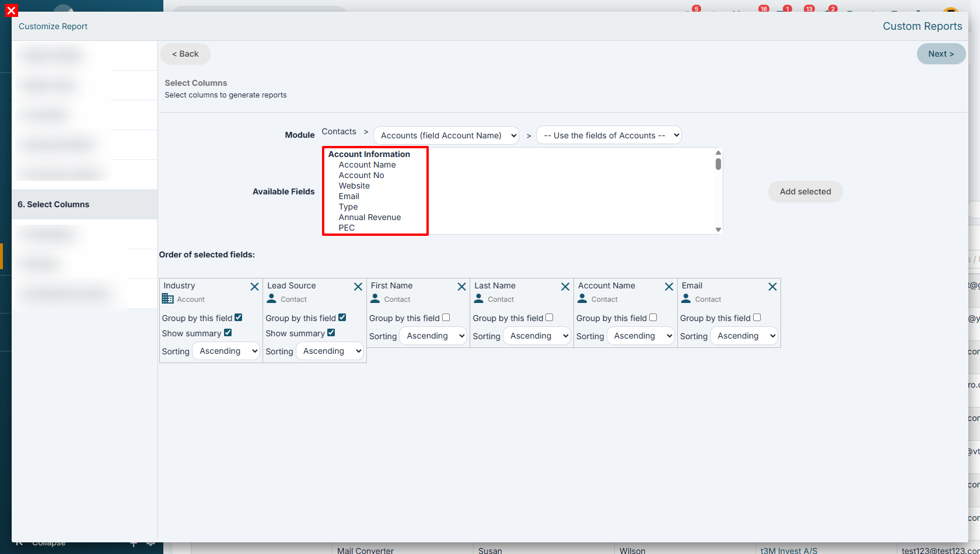Uncheck Group by this field for Industry
980x554 pixels.
coord(238,318)
